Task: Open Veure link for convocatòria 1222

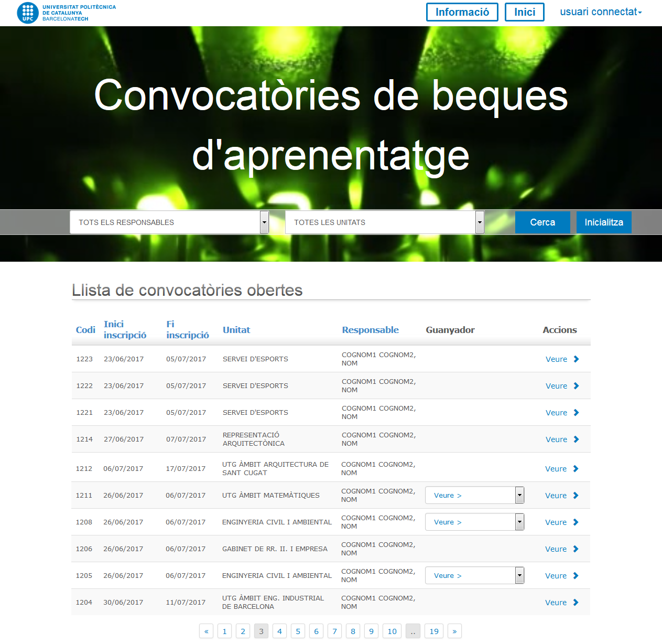Action: pyautogui.click(x=556, y=386)
